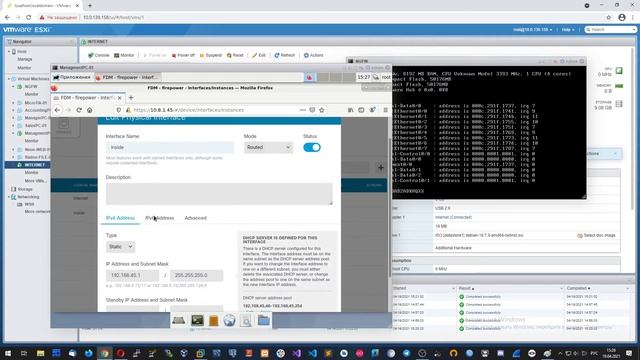Open the ESXi Console toolbar icon
Image resolution: width=640 pixels, height=360 pixels.
(98, 55)
